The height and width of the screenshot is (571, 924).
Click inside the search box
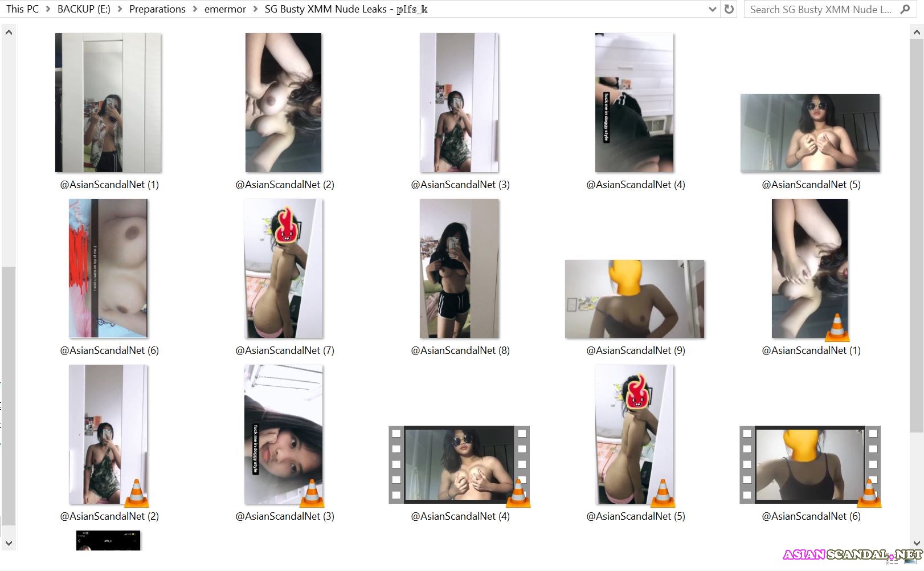pos(820,9)
